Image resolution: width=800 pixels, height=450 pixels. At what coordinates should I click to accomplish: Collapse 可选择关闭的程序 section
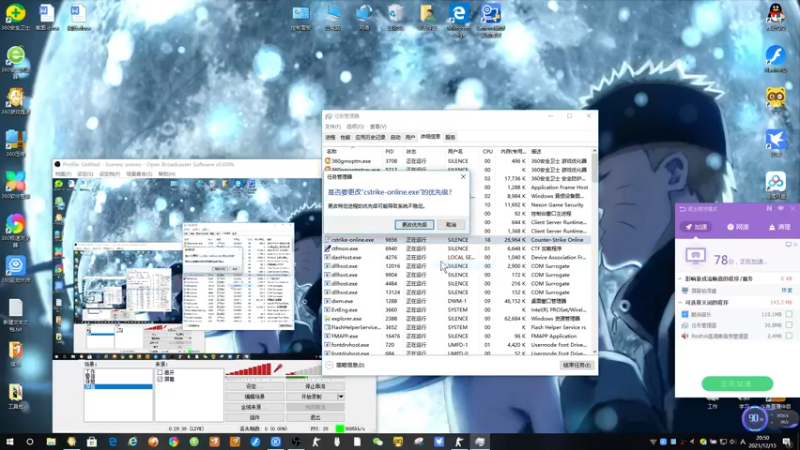(680, 303)
